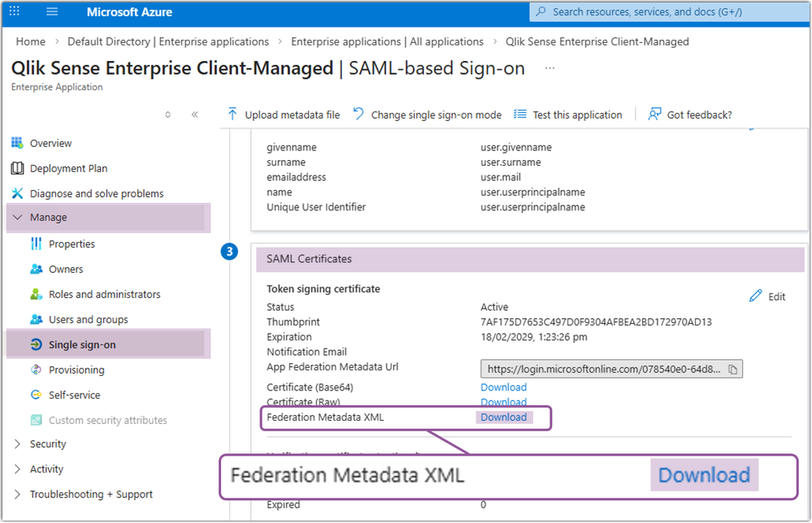This screenshot has width=812, height=523.
Task: Open the portal hamburger menu
Action: tap(52, 11)
